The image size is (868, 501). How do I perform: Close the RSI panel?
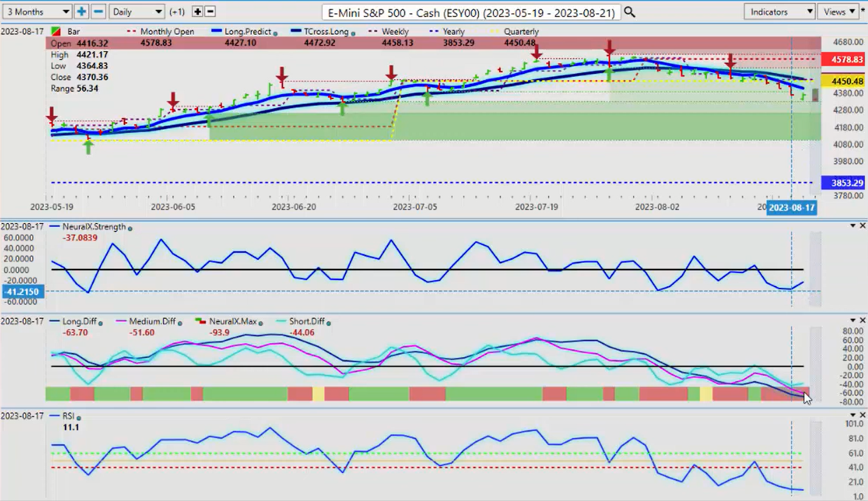pyautogui.click(x=863, y=415)
